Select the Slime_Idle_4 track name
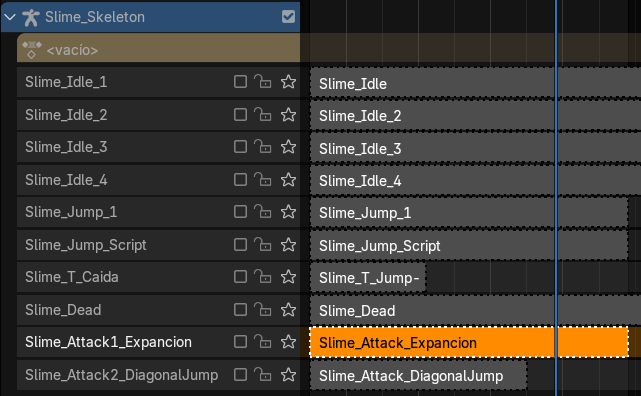 [66, 180]
